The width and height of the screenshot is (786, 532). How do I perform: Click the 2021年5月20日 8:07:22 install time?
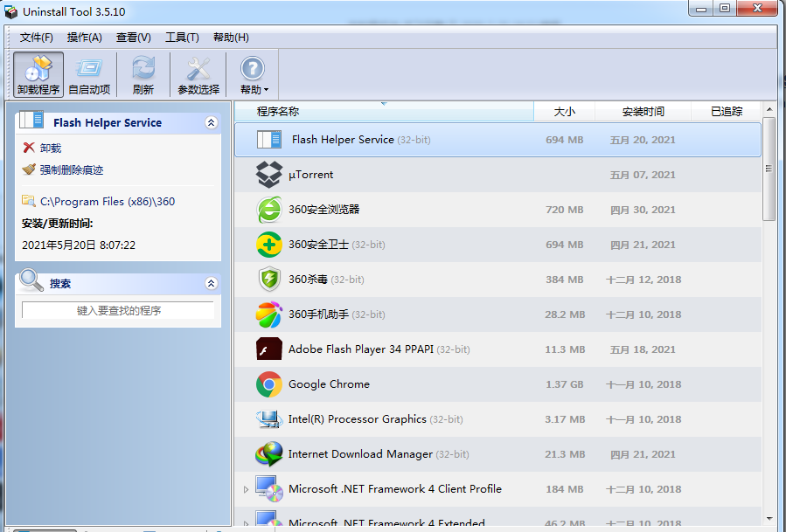(79, 245)
